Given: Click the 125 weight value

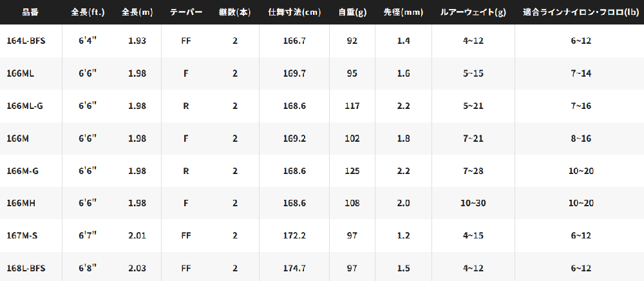Looking at the screenshot, I should (352, 171).
